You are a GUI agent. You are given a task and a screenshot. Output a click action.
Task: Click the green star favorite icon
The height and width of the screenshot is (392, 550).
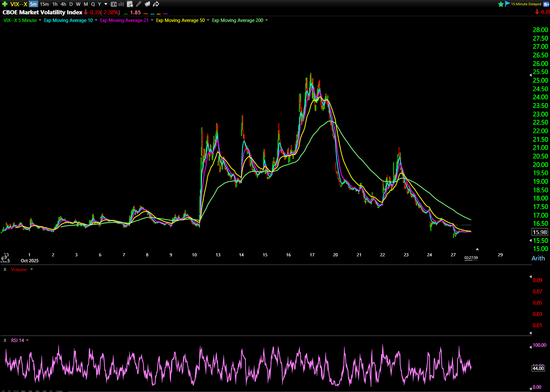[501, 4]
